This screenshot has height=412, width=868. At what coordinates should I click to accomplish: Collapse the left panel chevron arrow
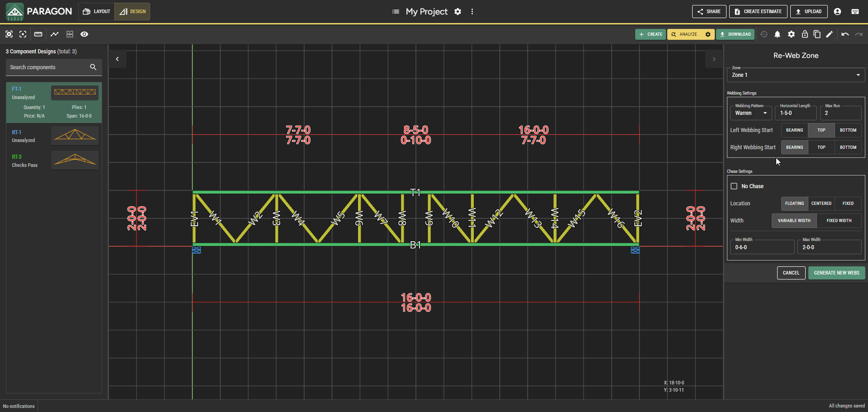click(118, 59)
